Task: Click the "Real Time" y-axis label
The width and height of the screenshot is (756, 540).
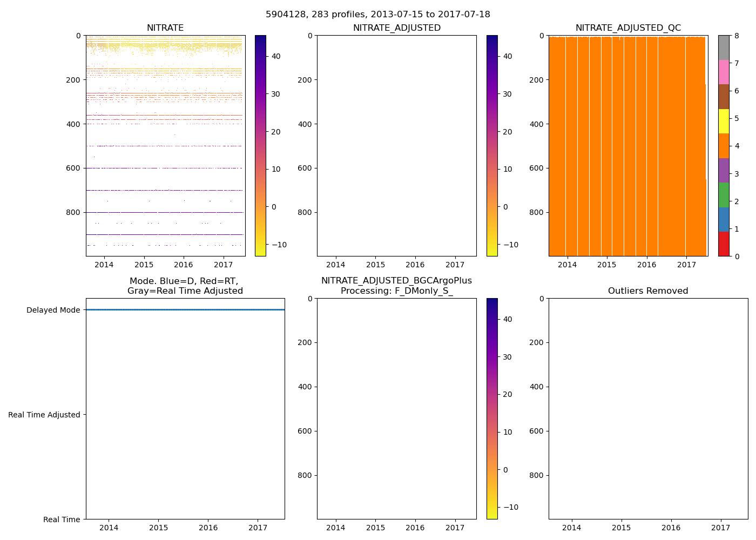Action: [x=62, y=519]
